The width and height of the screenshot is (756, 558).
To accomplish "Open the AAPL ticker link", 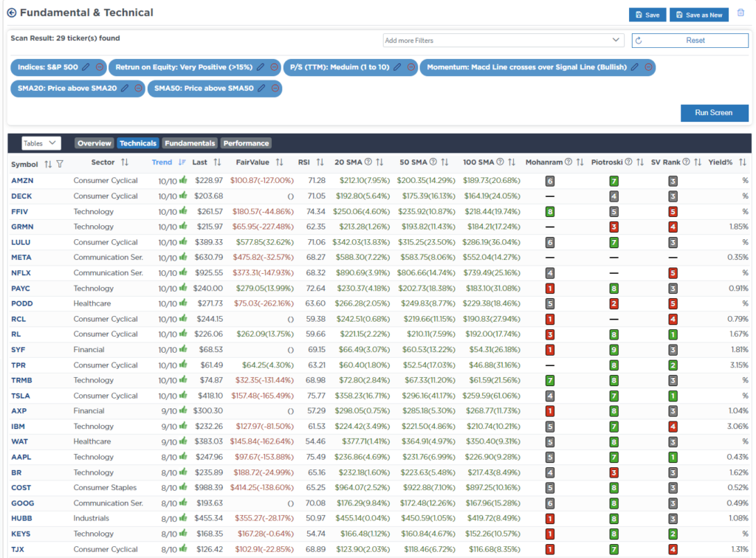I will (21, 458).
